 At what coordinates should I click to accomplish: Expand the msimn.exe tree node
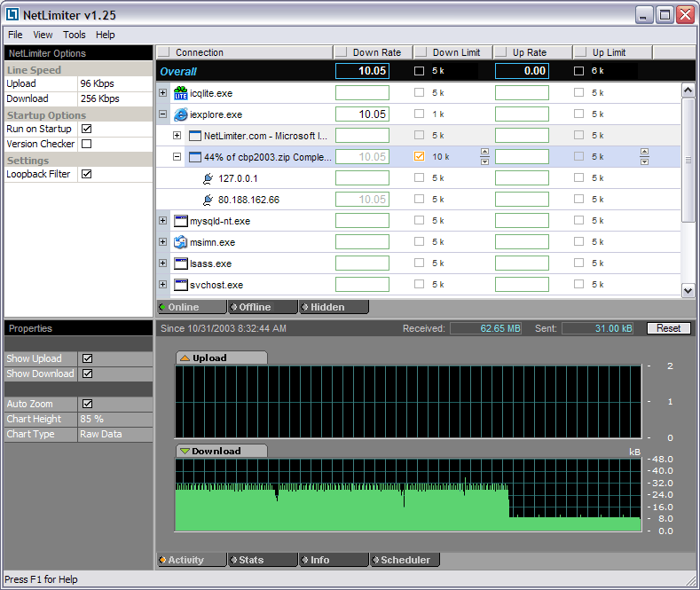click(163, 242)
